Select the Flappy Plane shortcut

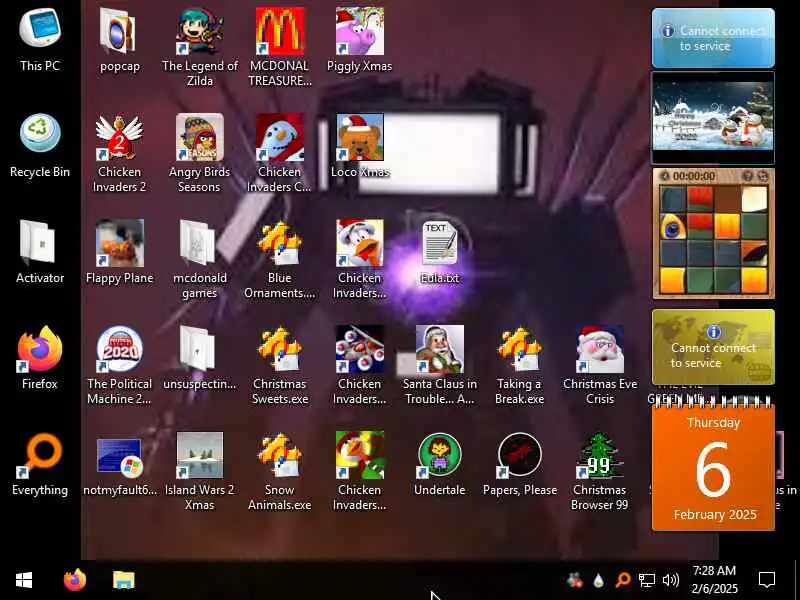120,252
